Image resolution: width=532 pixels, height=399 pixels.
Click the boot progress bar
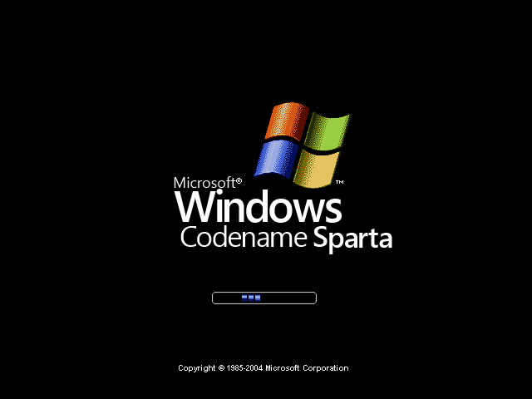coord(264,298)
